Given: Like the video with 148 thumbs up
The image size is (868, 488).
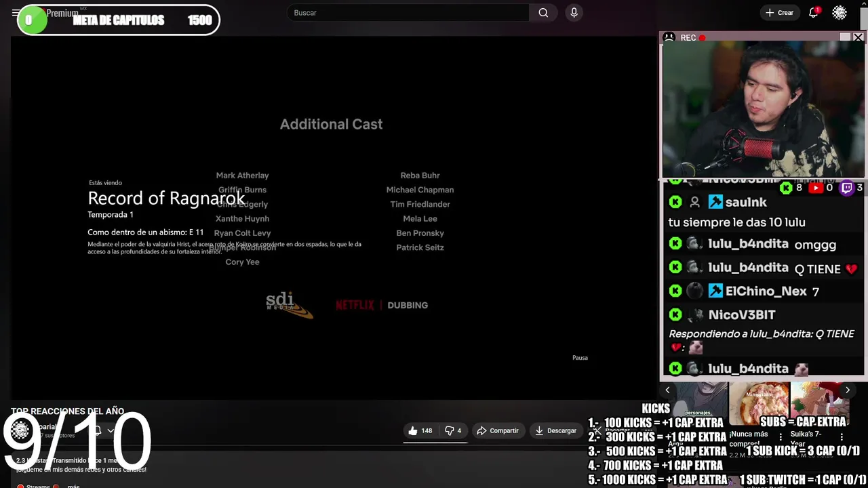Looking at the screenshot, I should (420, 430).
